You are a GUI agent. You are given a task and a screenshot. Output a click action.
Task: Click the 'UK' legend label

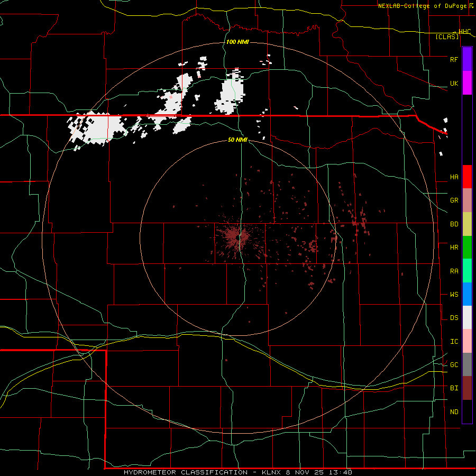click(x=454, y=83)
